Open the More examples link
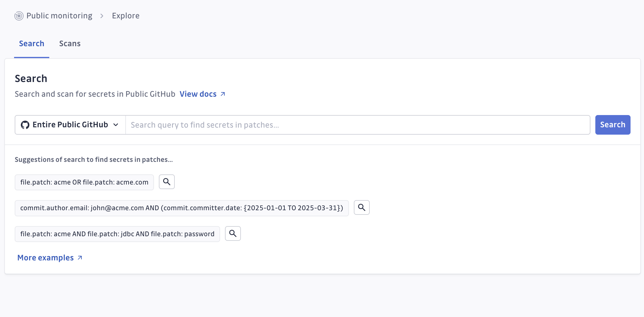The height and width of the screenshot is (317, 644). click(46, 258)
